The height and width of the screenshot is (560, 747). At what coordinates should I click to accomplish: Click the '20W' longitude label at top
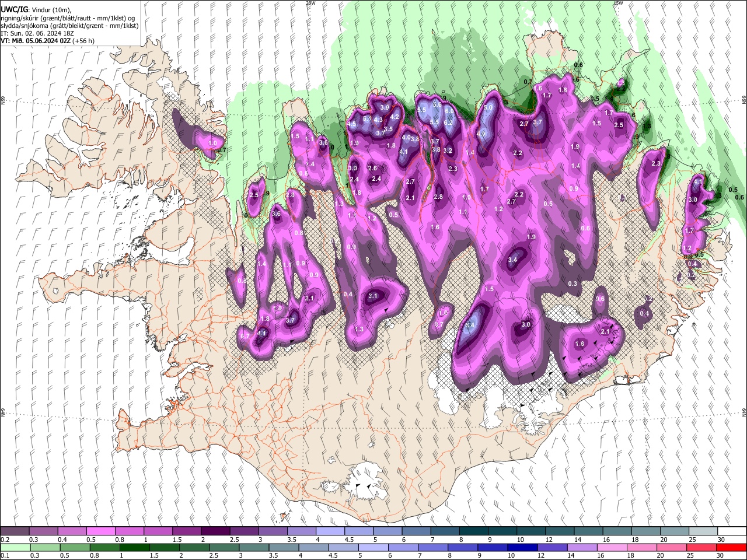pos(310,3)
